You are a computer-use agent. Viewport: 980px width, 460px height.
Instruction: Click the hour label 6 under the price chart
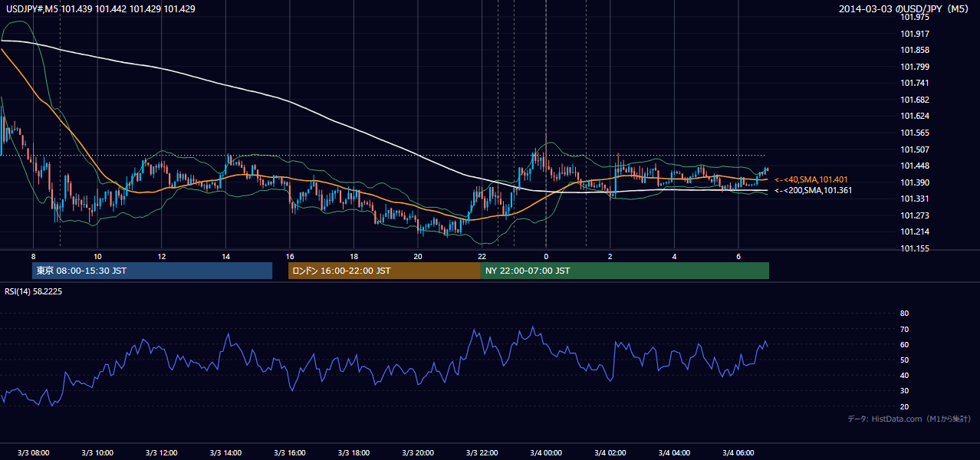738,256
